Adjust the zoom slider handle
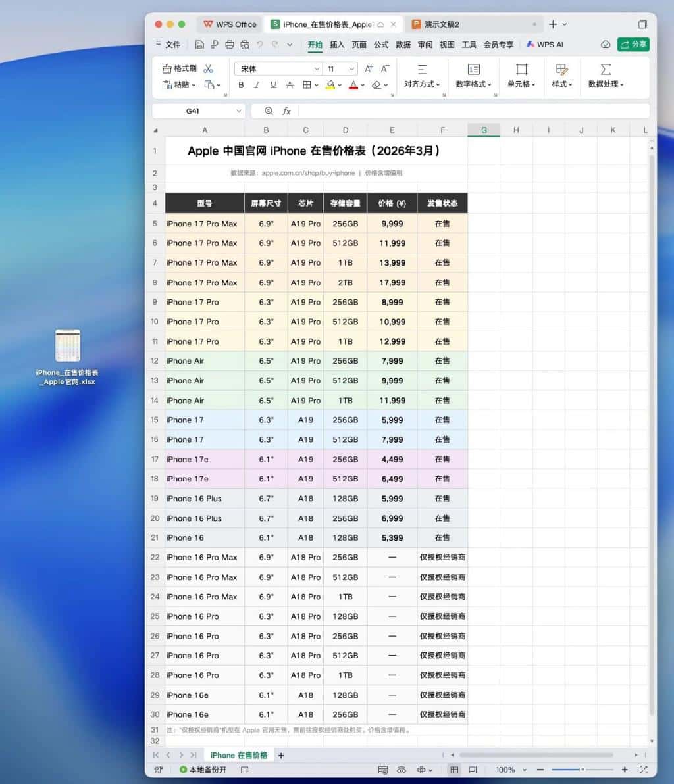The width and height of the screenshot is (674, 784). pos(583,770)
